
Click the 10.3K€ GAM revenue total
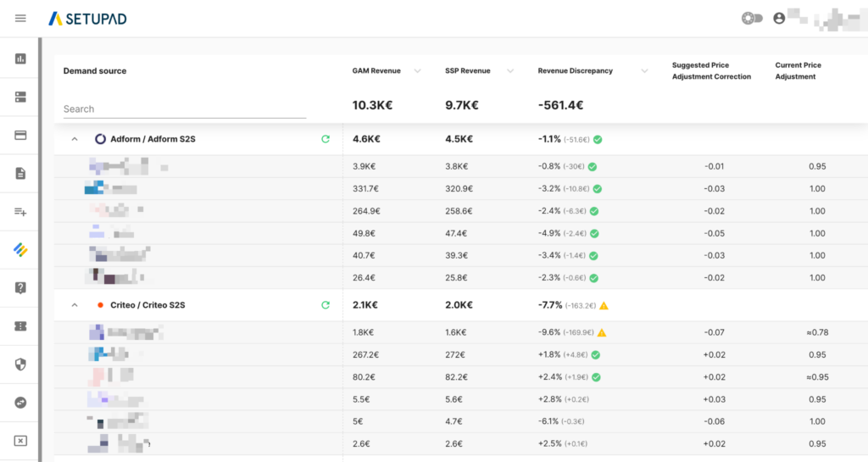tap(373, 105)
